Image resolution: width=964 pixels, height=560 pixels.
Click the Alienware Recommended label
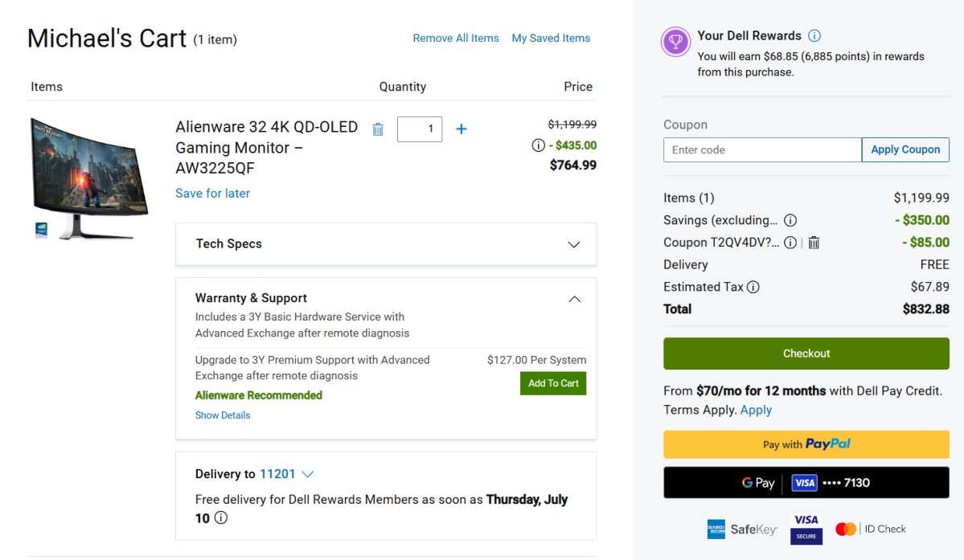point(258,395)
